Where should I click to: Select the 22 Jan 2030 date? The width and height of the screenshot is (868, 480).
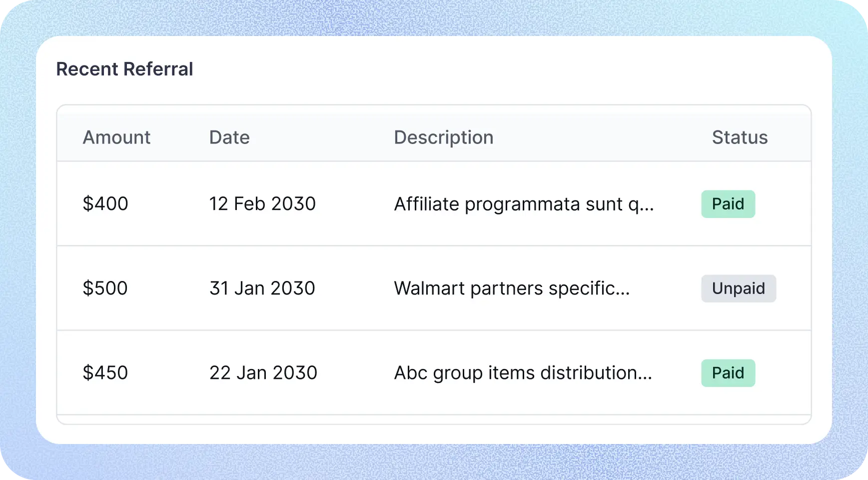pyautogui.click(x=263, y=372)
